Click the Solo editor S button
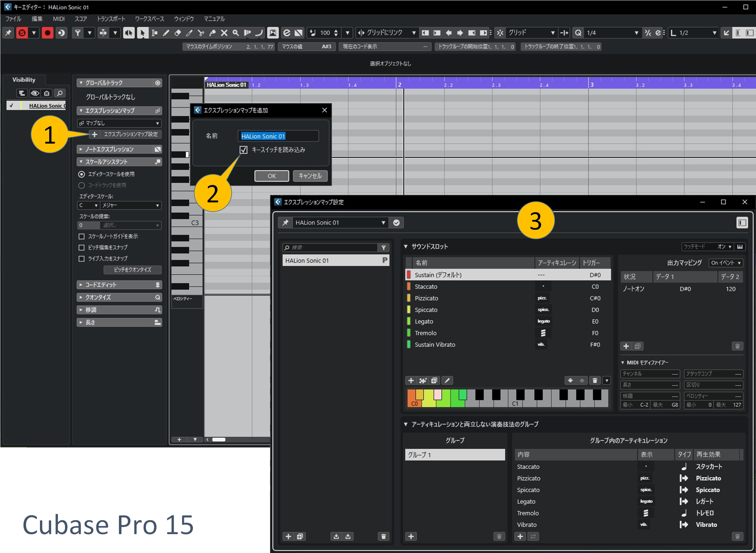The image size is (756, 553). click(x=22, y=33)
